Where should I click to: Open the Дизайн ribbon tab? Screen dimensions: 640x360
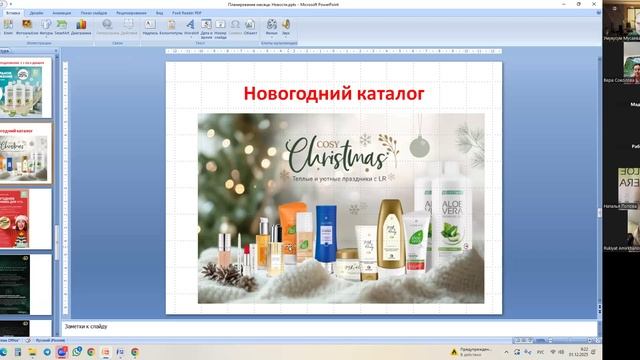36,13
